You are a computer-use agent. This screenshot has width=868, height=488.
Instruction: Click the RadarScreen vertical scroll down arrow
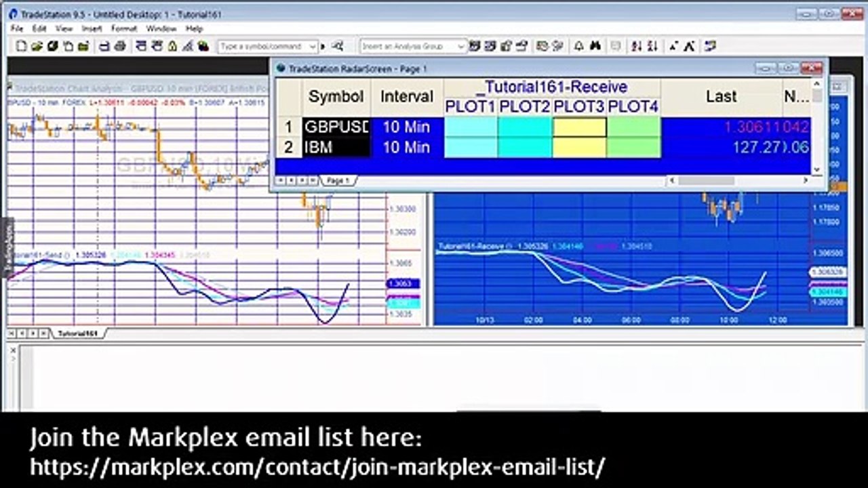pyautogui.click(x=816, y=169)
